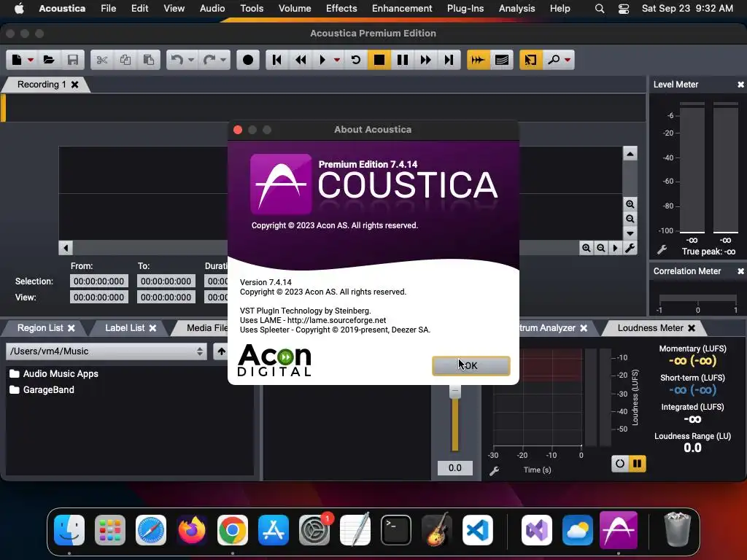
Task: Pause the loudness meter button
Action: (637, 463)
